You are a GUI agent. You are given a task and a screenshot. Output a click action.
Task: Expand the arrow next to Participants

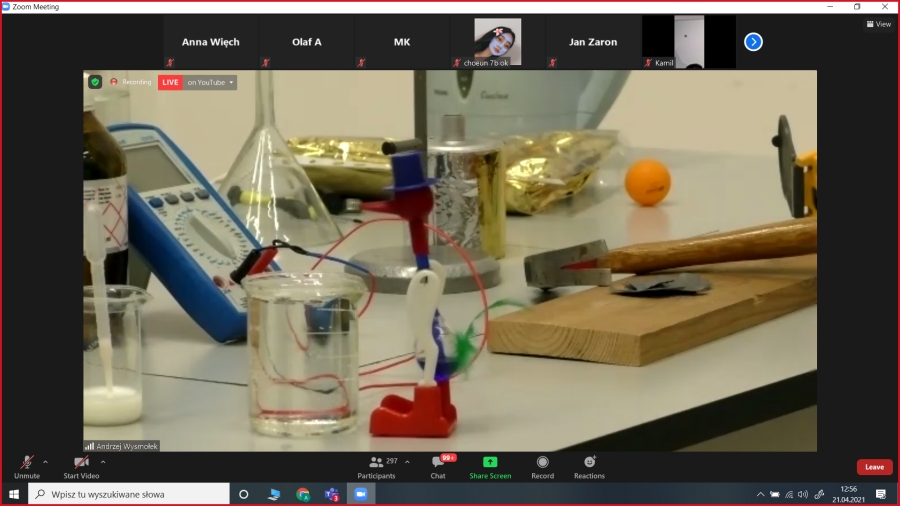click(407, 462)
